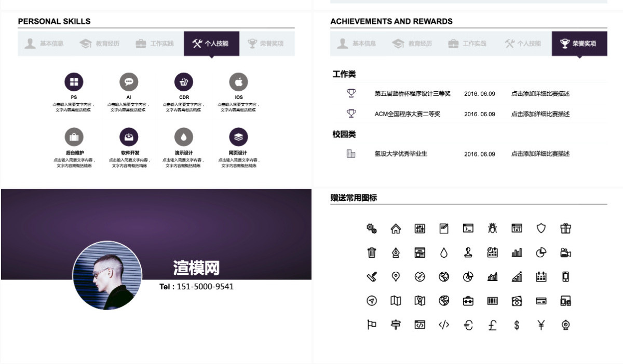Click the 后台维护 briefcase circle icon
This screenshot has height=364, width=623.
[x=74, y=137]
